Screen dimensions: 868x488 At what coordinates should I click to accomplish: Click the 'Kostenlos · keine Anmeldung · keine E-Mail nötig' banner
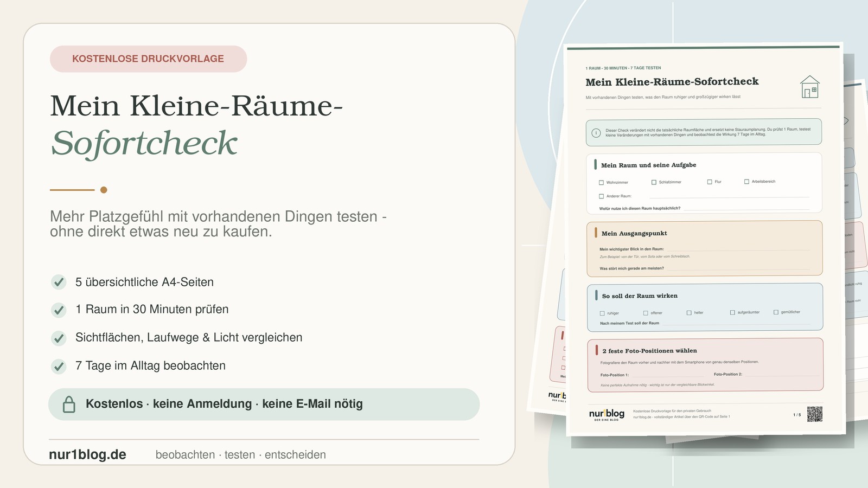point(264,404)
